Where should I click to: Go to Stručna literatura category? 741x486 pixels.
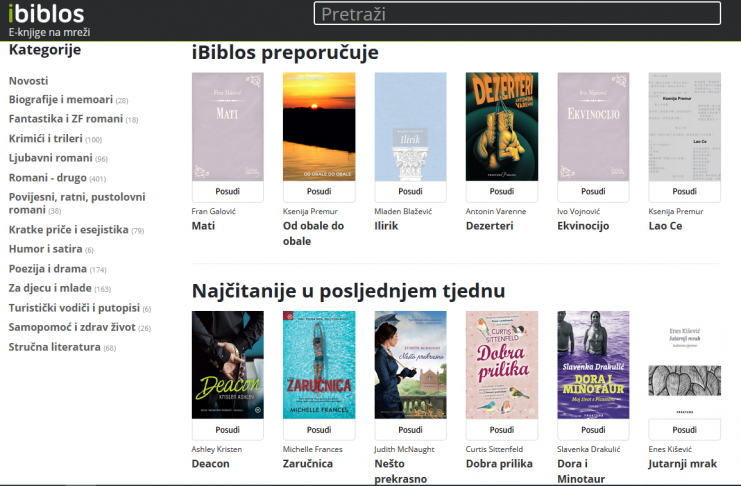click(x=54, y=347)
